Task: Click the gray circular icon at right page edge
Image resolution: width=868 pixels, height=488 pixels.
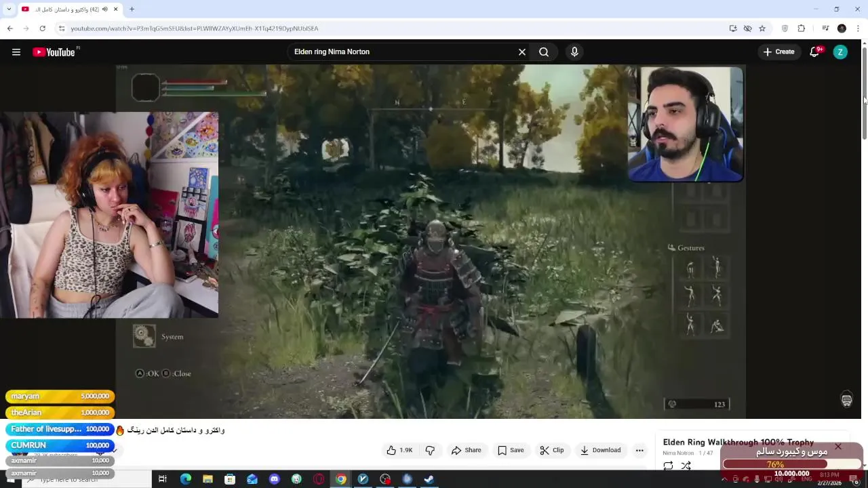Action: click(x=846, y=400)
